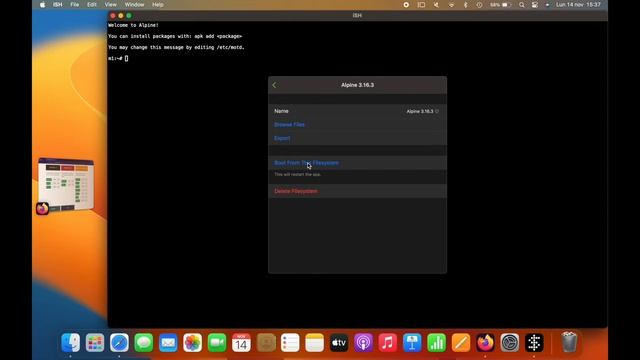The height and width of the screenshot is (360, 640).
Task: Open System Settings from the Dock
Action: tap(510, 342)
